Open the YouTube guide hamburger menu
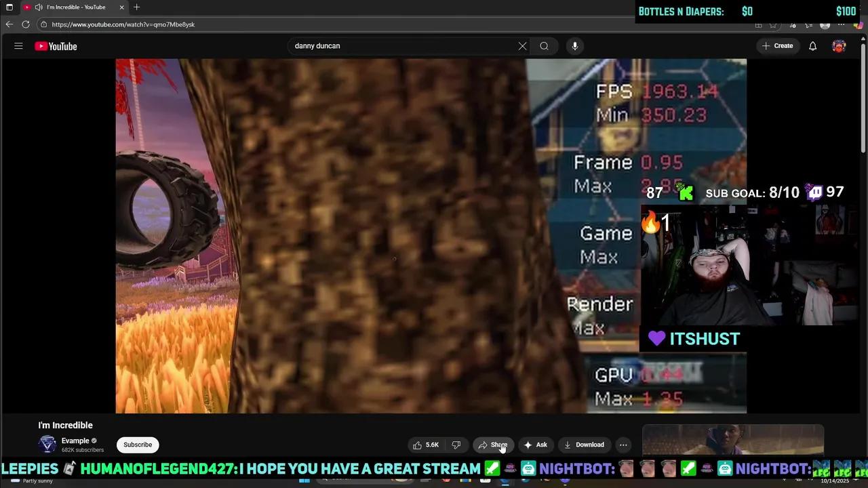The height and width of the screenshot is (488, 868). [x=18, y=46]
